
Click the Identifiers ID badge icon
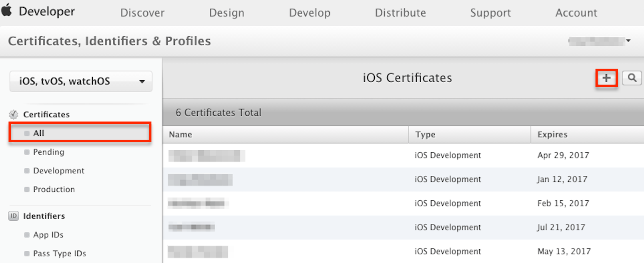coord(13,216)
